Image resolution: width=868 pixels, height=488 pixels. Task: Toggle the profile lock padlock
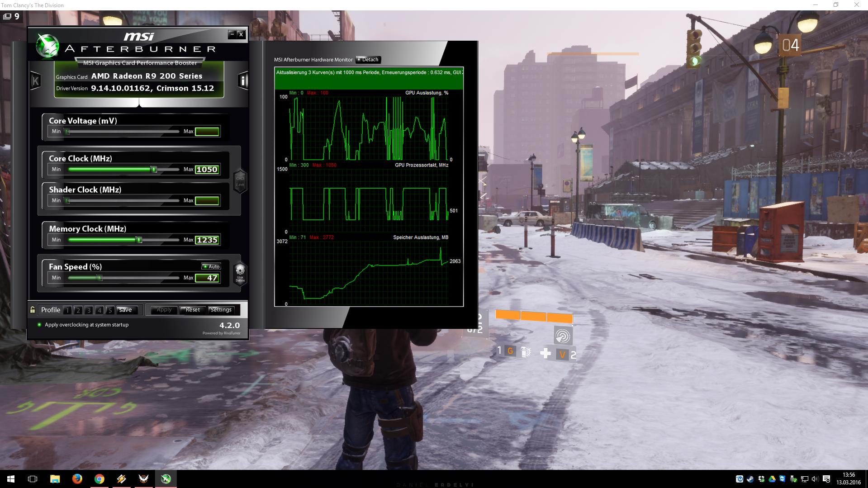coord(33,310)
